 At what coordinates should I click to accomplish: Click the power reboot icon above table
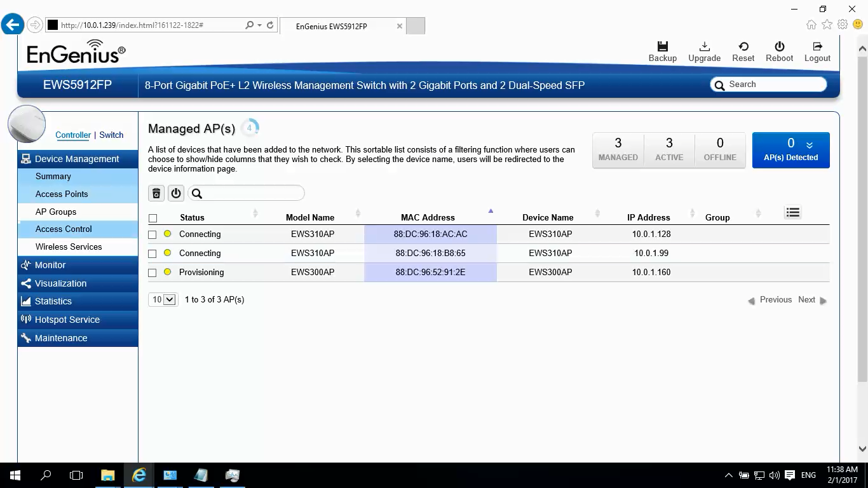click(x=176, y=193)
